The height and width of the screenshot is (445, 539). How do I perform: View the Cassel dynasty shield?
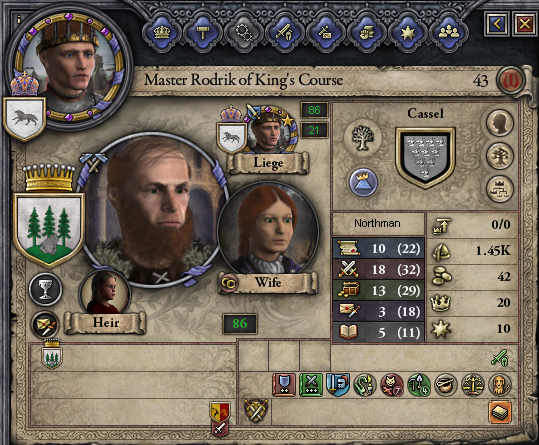pyautogui.click(x=426, y=157)
